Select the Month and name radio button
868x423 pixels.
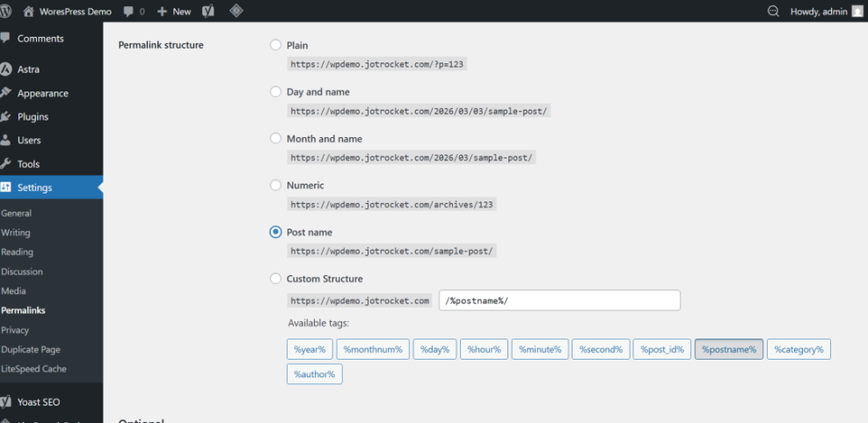275,138
